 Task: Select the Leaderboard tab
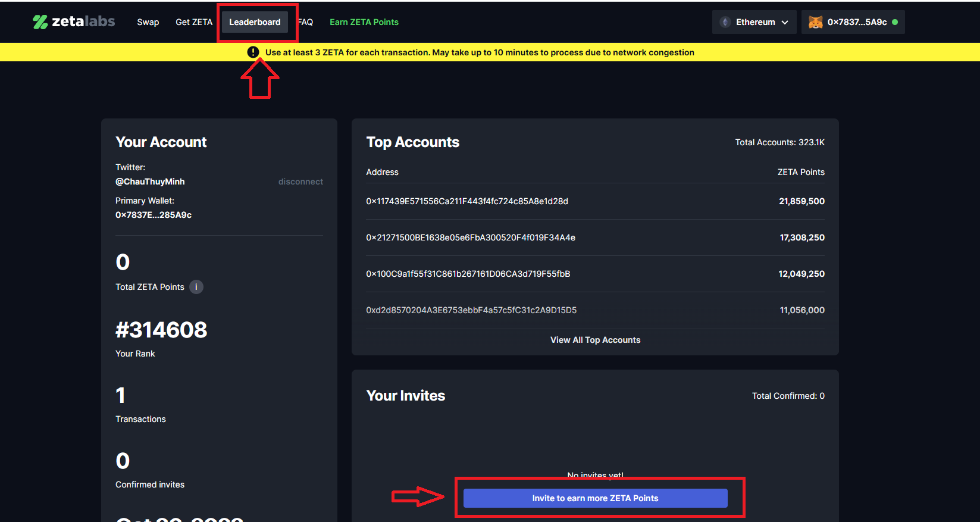point(255,22)
